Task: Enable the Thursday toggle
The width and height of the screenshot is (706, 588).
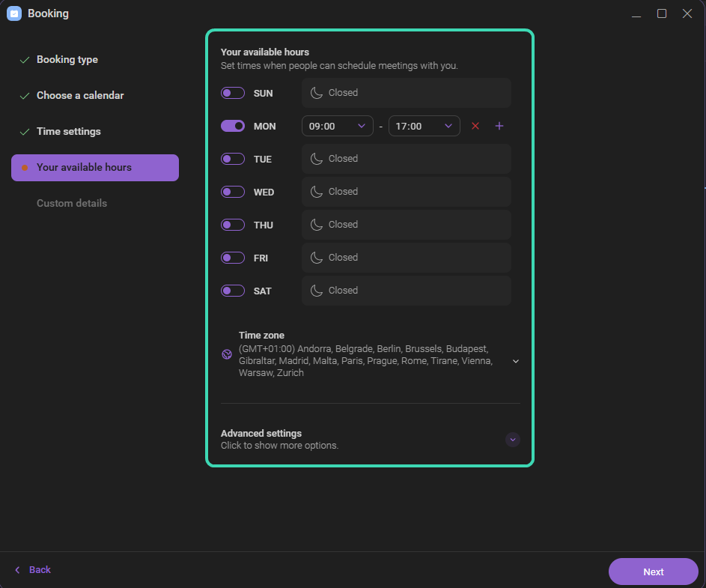Action: point(233,225)
